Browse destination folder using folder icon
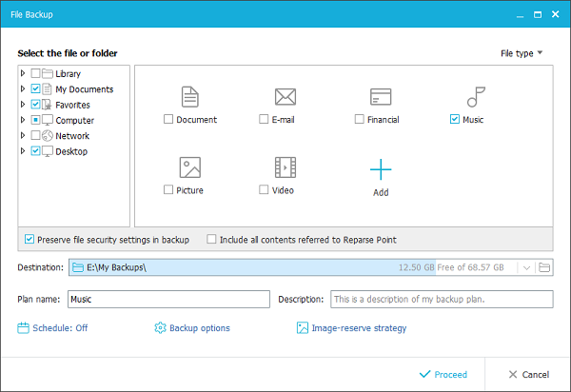Screen dimensions: 571x392 point(544,267)
